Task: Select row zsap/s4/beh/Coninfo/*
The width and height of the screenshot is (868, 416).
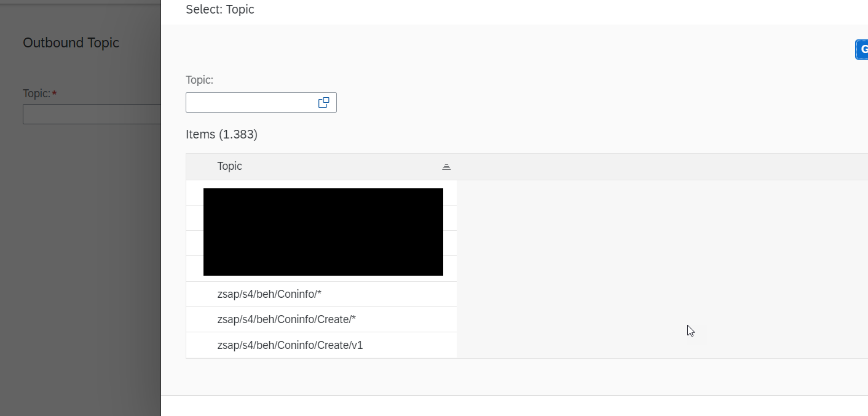Action: pyautogui.click(x=322, y=294)
